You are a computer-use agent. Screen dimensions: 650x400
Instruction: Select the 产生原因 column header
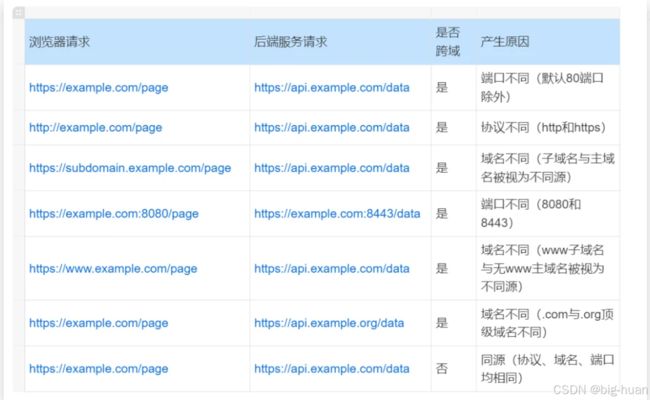pos(548,42)
